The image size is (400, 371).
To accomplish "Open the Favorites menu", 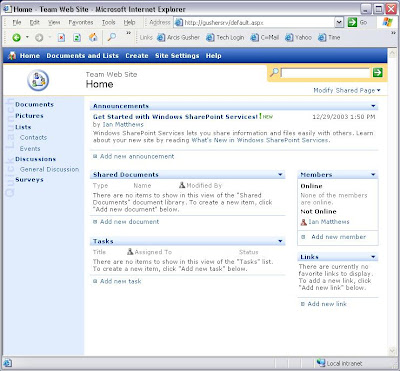I will tap(81, 22).
